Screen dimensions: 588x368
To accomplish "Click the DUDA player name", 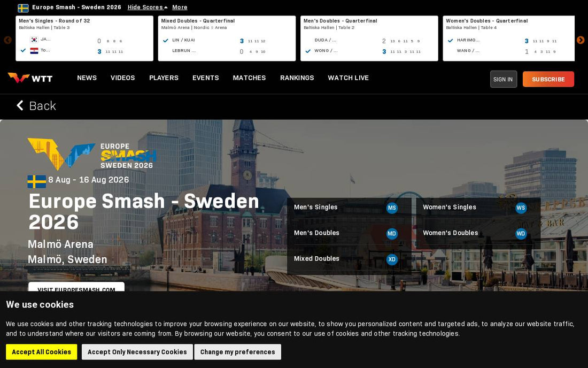I will [x=325, y=40].
